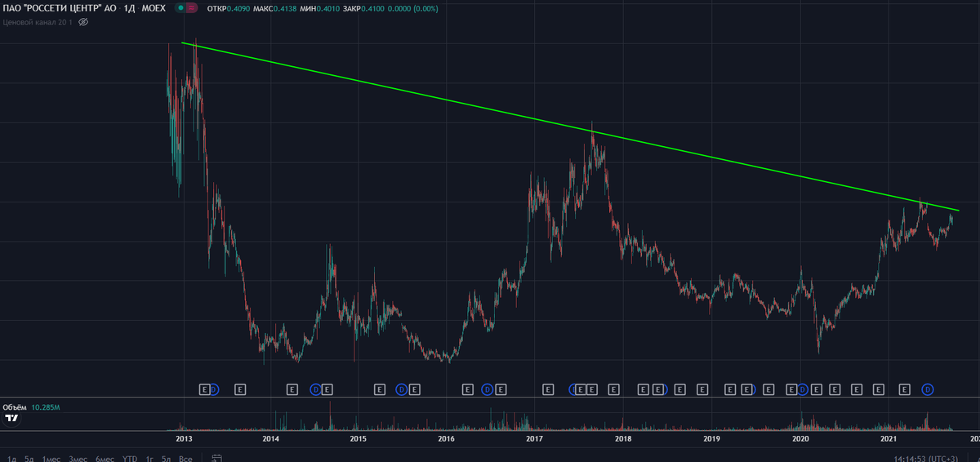Click the 2019 label on the time axis
980x462 pixels.
(711, 439)
